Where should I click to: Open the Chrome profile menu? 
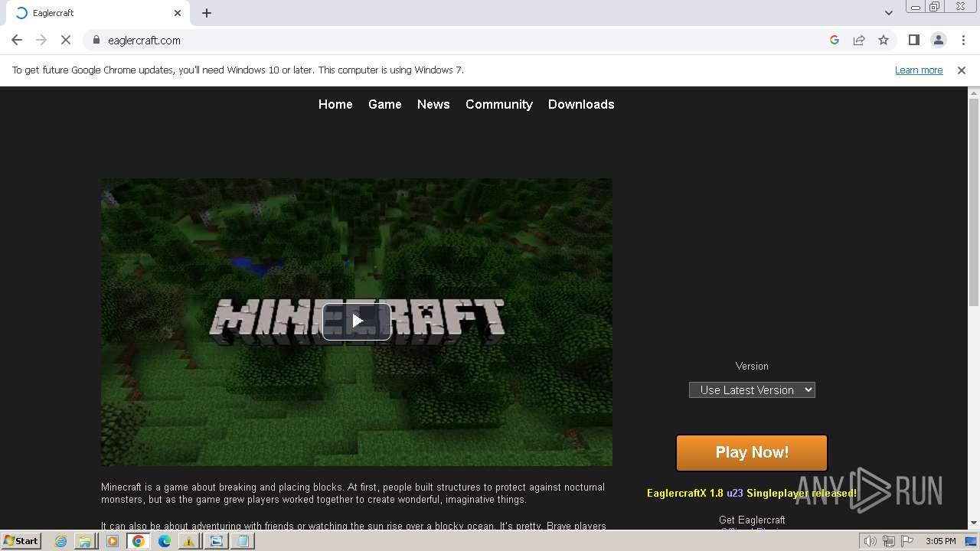[x=939, y=40]
